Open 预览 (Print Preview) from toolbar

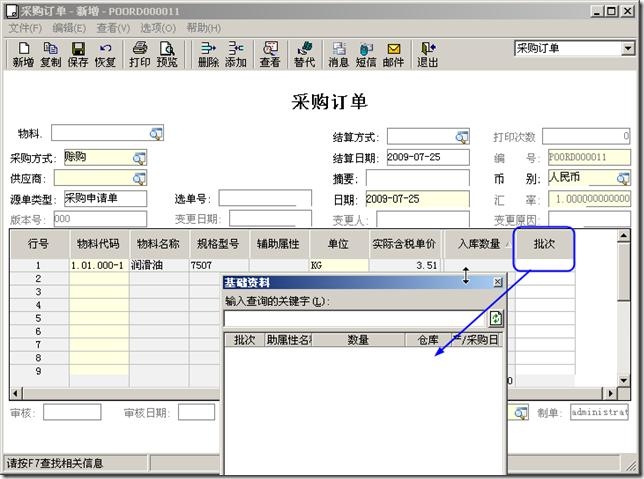tap(167, 54)
